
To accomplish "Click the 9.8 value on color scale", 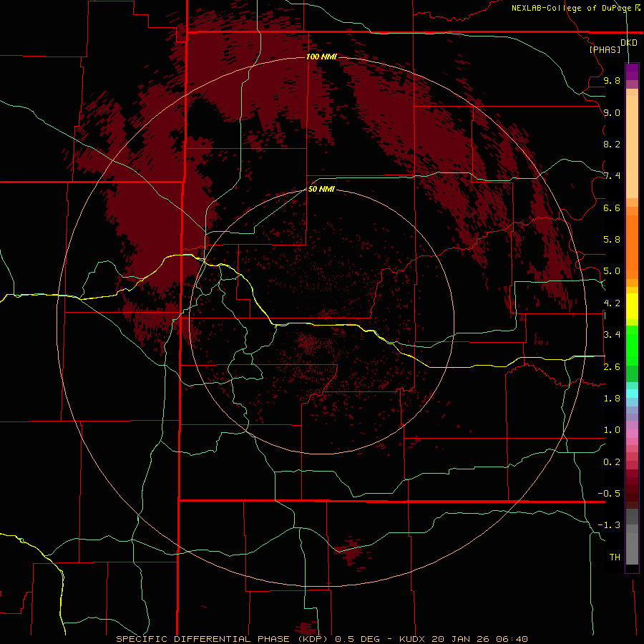I will pyautogui.click(x=612, y=80).
